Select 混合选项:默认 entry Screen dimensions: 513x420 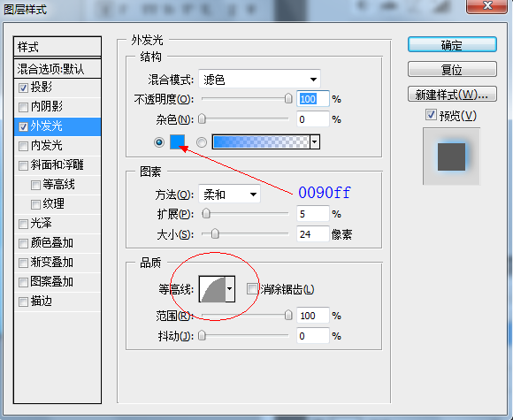tap(57, 69)
